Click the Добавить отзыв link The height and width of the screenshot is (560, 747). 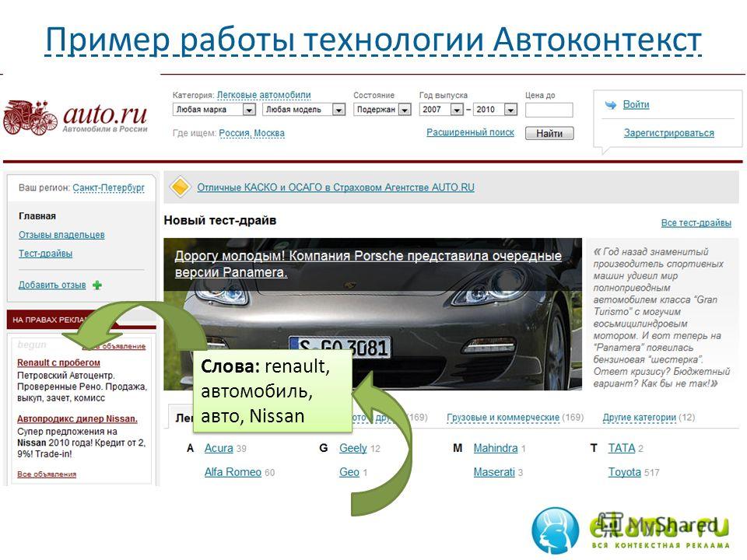[x=52, y=285]
